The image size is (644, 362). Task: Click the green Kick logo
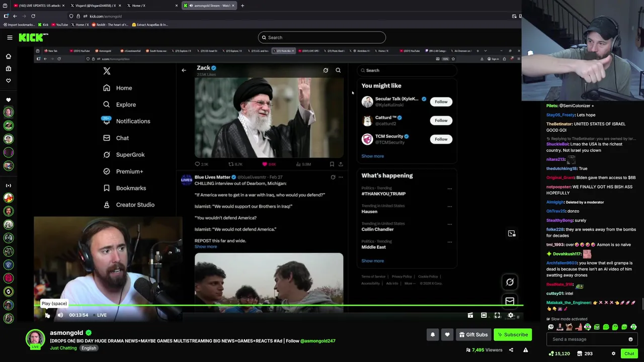[33, 37]
